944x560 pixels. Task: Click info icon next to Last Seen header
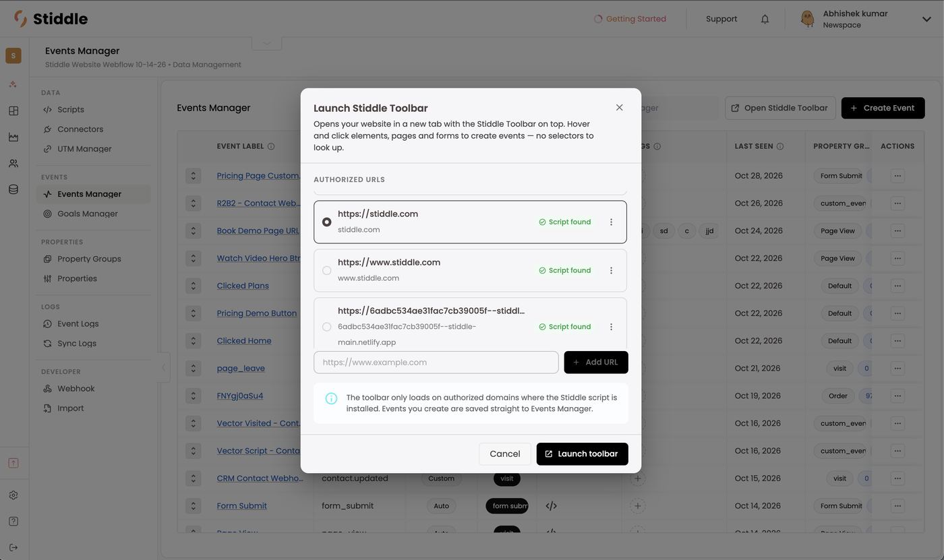click(780, 146)
